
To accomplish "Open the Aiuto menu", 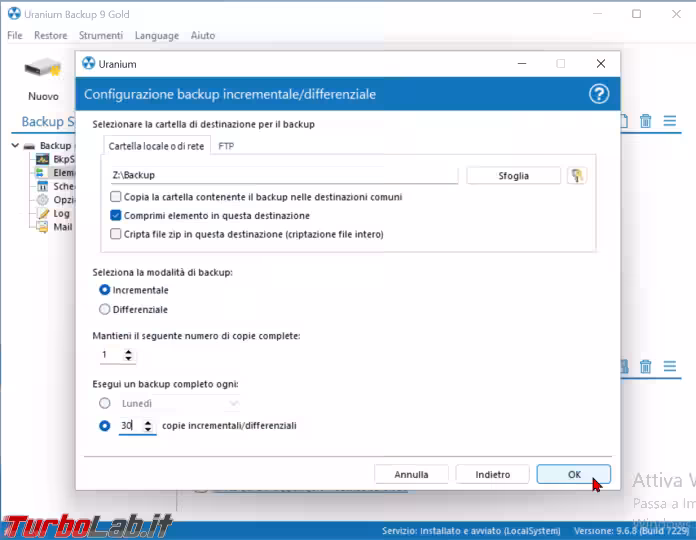I will pos(203,35).
